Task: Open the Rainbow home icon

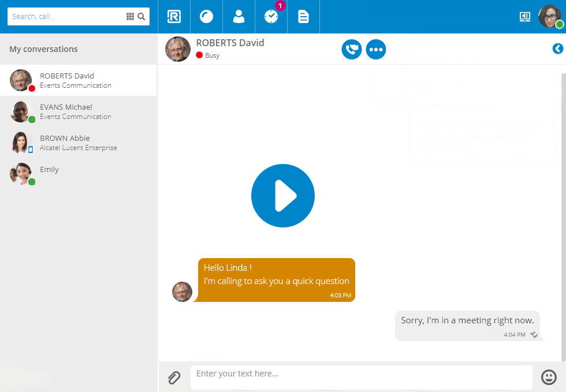Action: pyautogui.click(x=174, y=17)
